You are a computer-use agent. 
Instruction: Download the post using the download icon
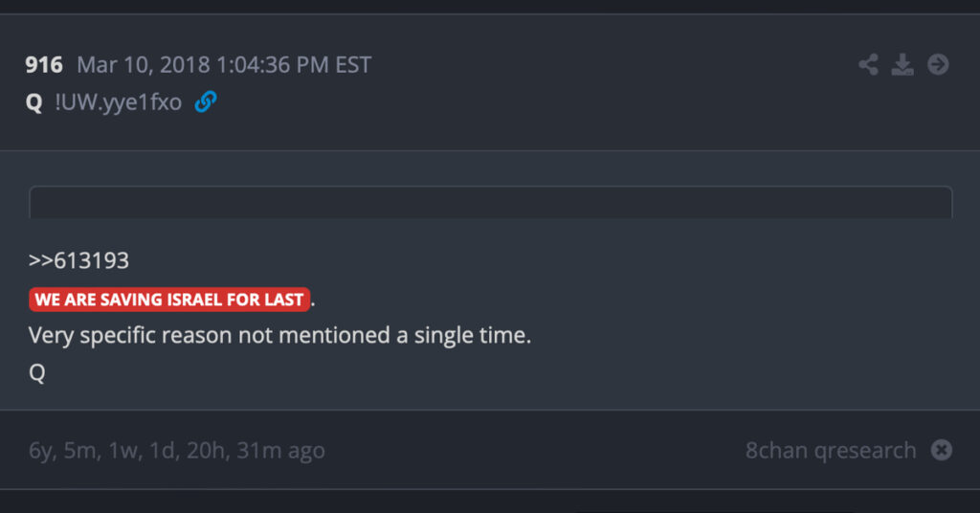[902, 65]
